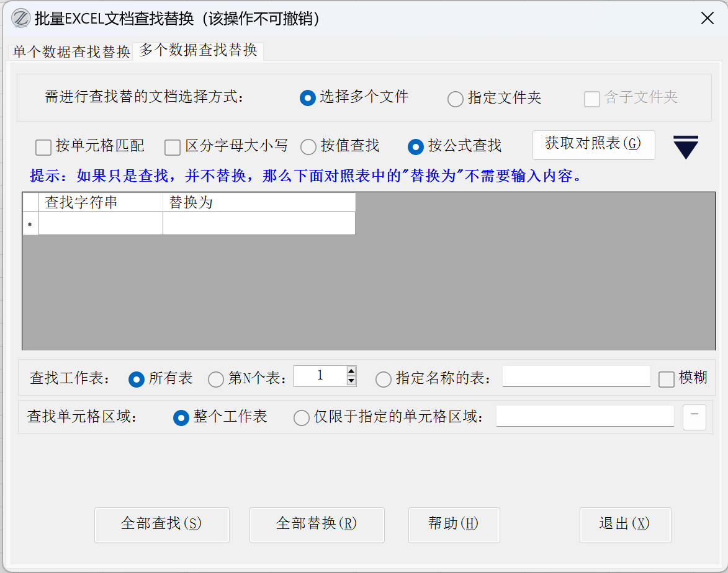
Task: Pick 仅限于指定的单元格区域 radio option
Action: [x=302, y=417]
